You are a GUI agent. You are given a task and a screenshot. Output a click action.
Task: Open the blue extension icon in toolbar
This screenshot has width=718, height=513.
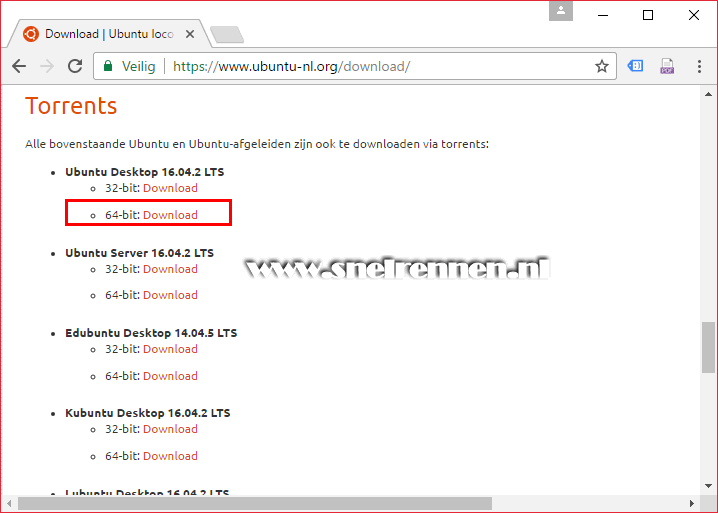[x=635, y=66]
